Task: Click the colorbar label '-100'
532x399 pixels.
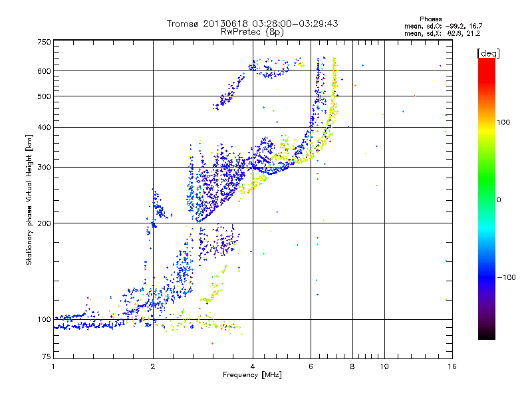Action: [506, 277]
